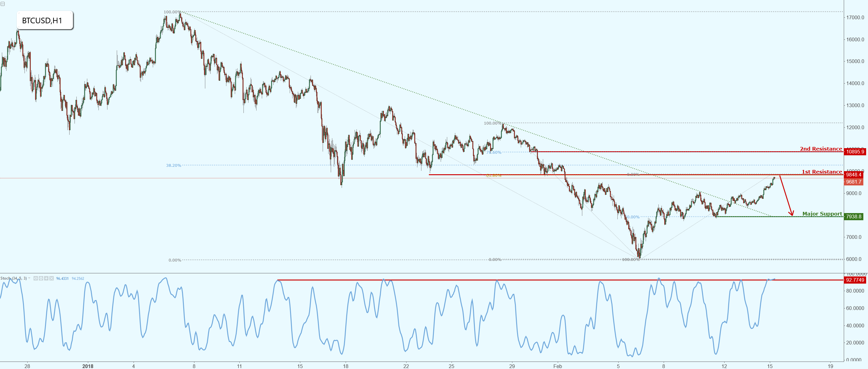Click the 20.0000 stochastic axis label
This screenshot has width=868, height=369.
click(855, 343)
